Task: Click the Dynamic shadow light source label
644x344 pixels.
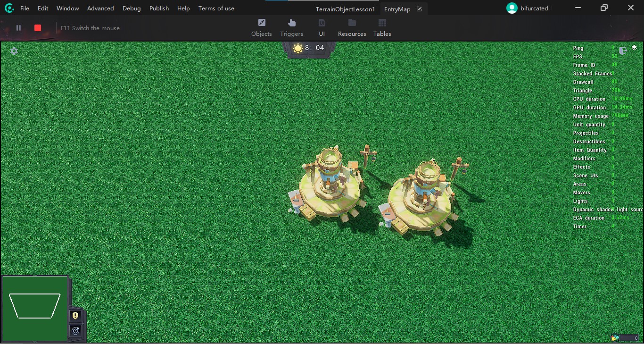Action: pyautogui.click(x=608, y=210)
